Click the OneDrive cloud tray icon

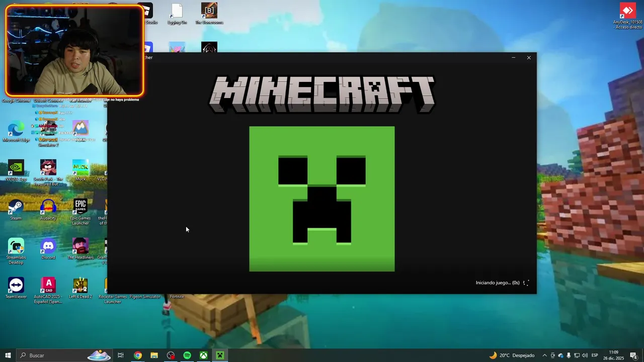[x=561, y=355]
